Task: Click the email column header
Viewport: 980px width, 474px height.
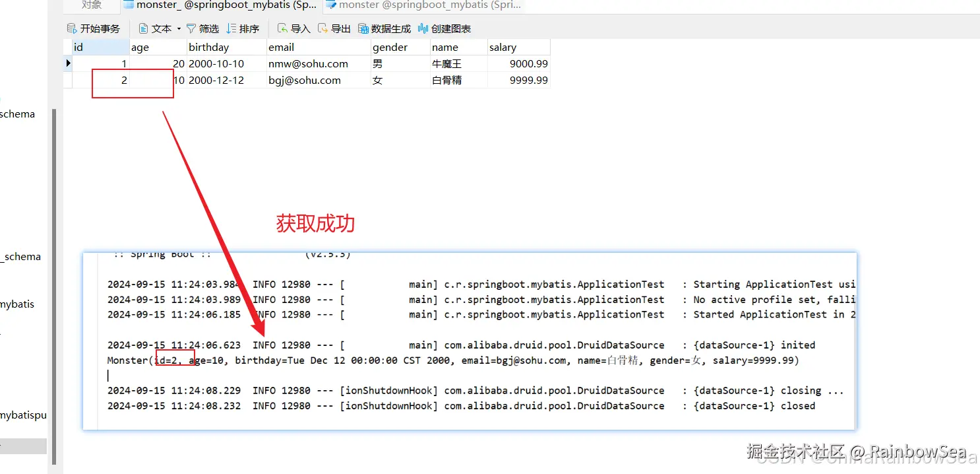Action: tap(319, 48)
